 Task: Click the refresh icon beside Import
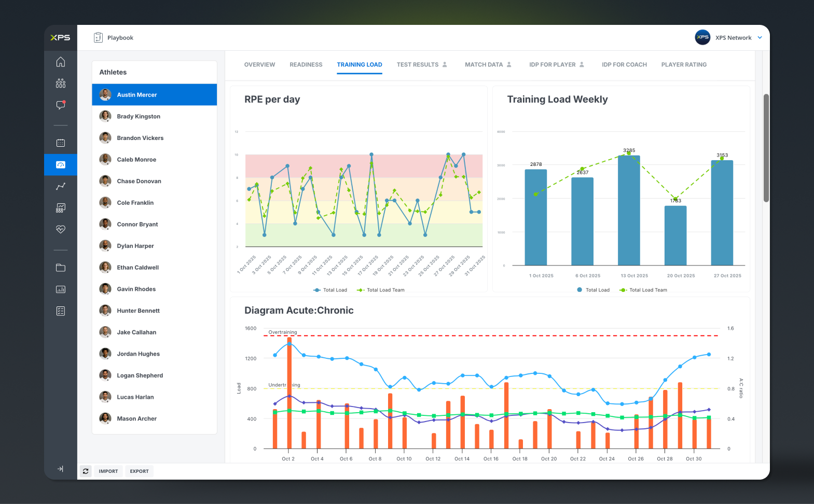86,471
